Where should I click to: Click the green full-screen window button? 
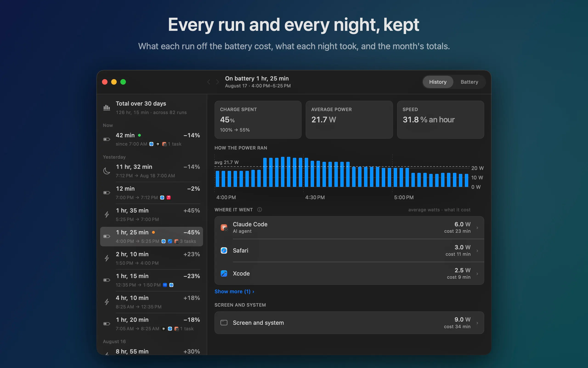coord(123,82)
